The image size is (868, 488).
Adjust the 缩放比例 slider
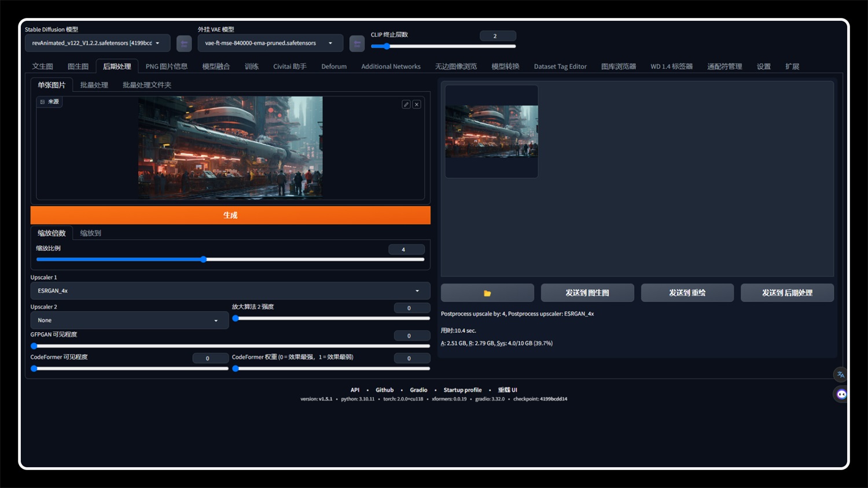[230, 259]
